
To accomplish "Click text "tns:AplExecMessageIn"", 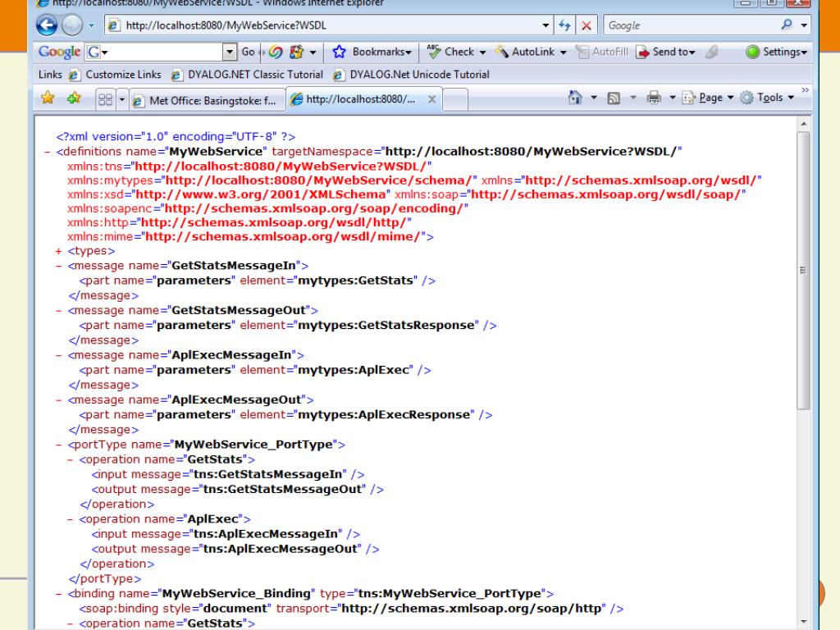I will click(267, 534).
